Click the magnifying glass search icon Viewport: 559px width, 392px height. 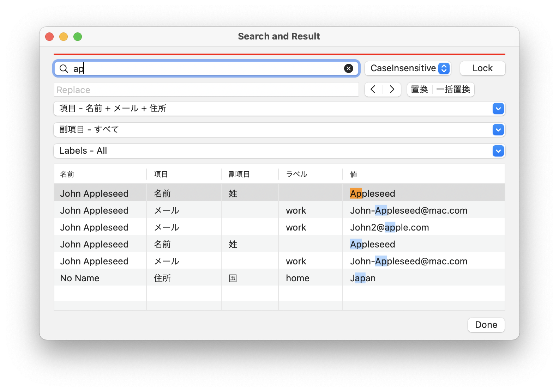pos(64,68)
